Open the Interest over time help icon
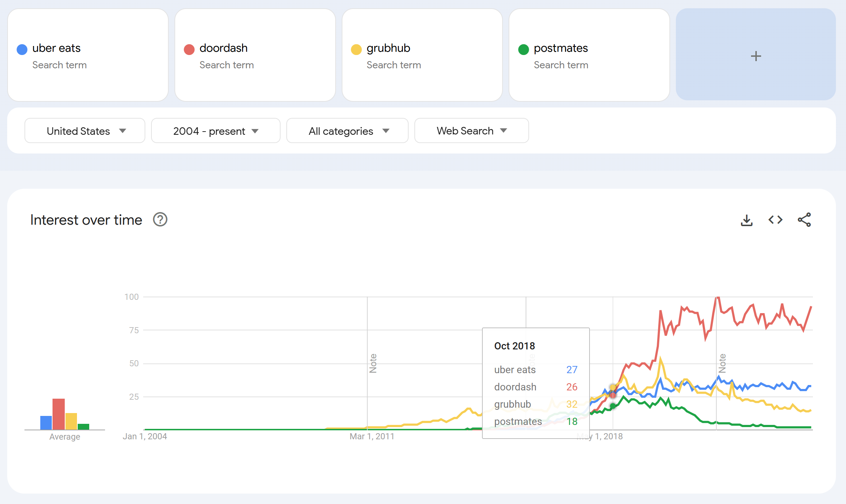Screen dimensions: 846x504 point(160,220)
